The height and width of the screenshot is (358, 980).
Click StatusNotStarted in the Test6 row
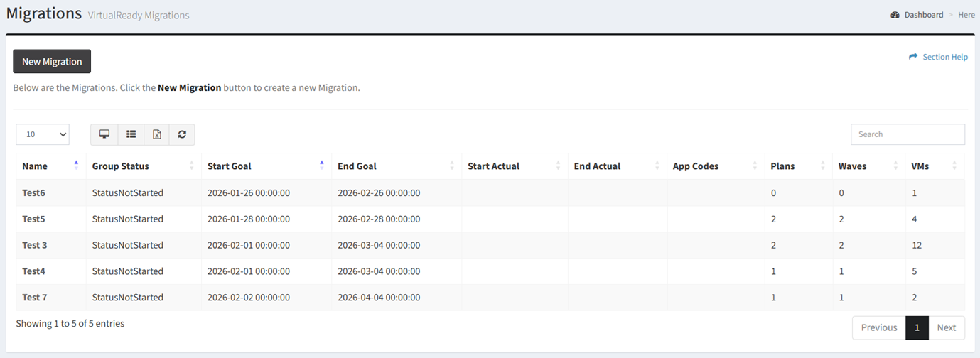tap(128, 192)
